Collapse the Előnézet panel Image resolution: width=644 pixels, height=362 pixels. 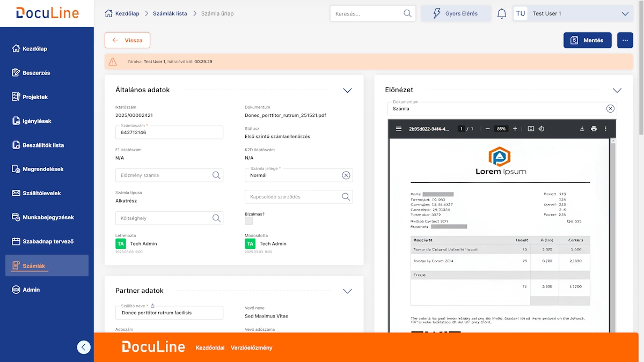point(617,90)
